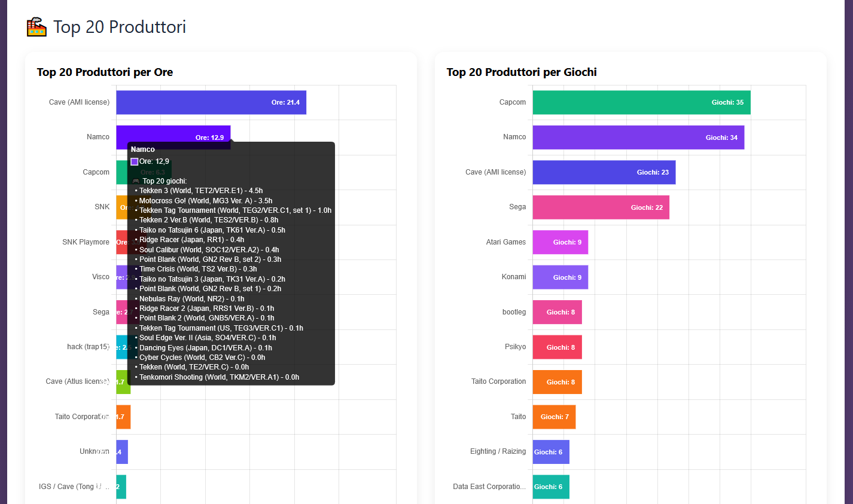Click the Top 20 Produttori per Giochi title
The image size is (853, 504).
tap(522, 72)
